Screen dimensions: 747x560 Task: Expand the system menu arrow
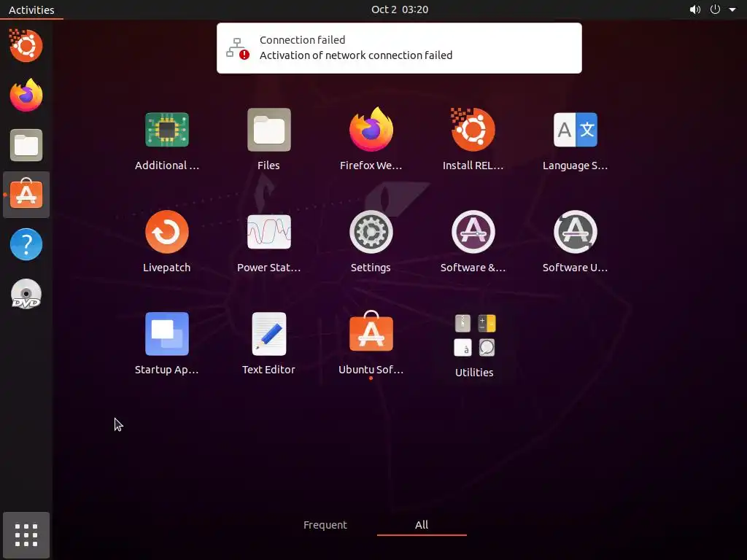click(732, 9)
